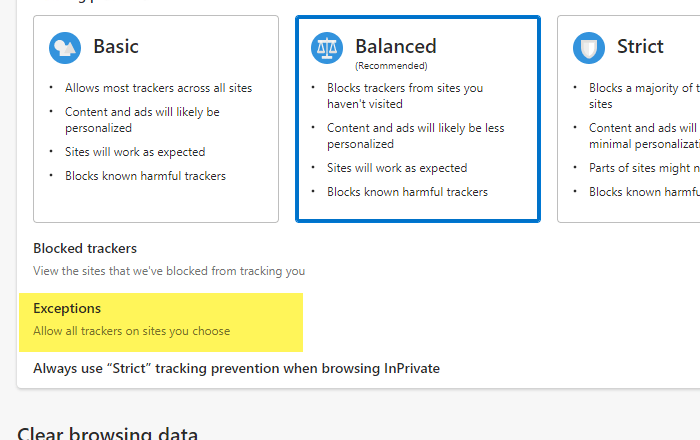Click the Balanced scales icon
The width and height of the screenshot is (700, 440).
click(327, 47)
